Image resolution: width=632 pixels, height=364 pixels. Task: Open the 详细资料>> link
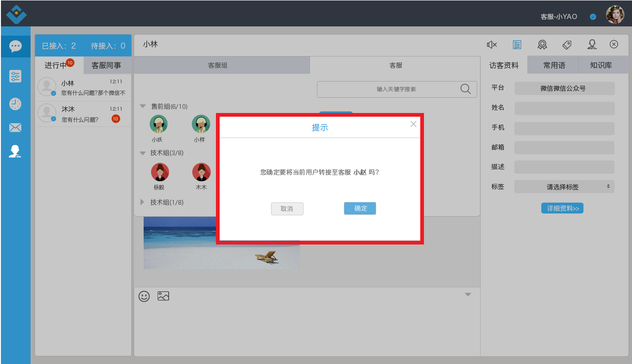562,208
